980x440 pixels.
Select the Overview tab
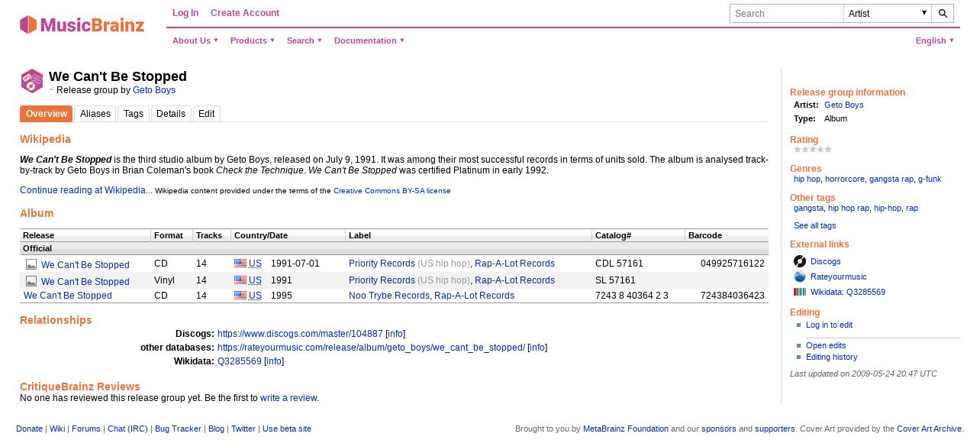(47, 114)
